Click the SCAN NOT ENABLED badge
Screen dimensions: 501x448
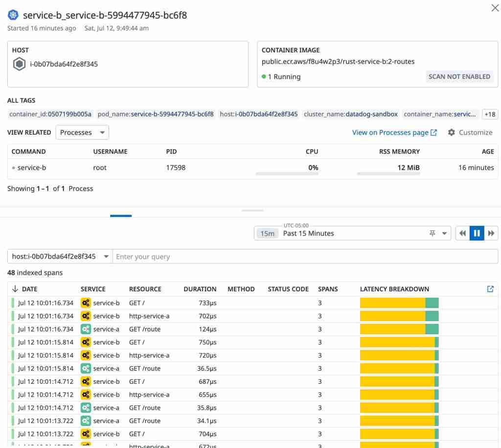(459, 76)
